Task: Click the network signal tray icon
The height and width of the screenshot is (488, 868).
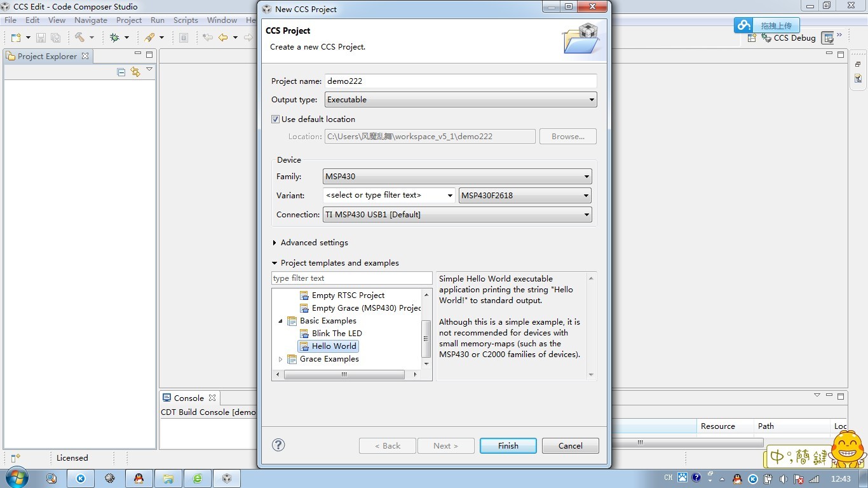Action: (814, 478)
